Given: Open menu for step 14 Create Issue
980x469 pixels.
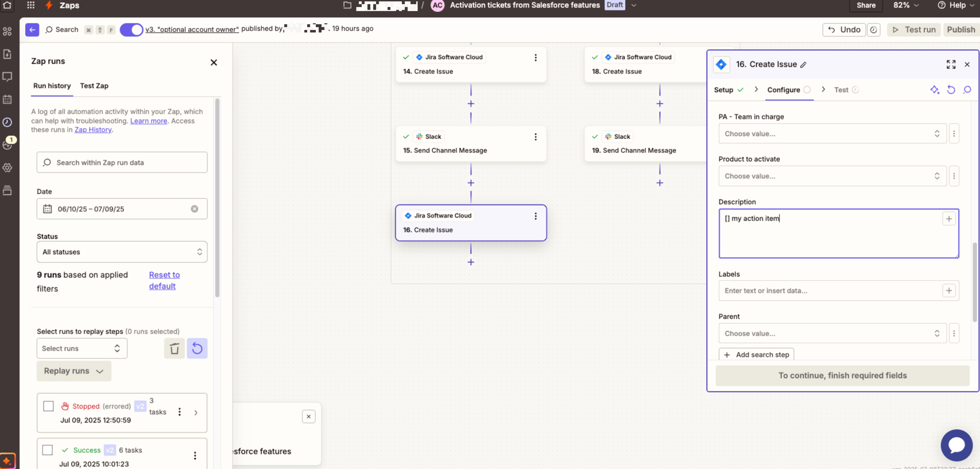Looking at the screenshot, I should (536, 57).
